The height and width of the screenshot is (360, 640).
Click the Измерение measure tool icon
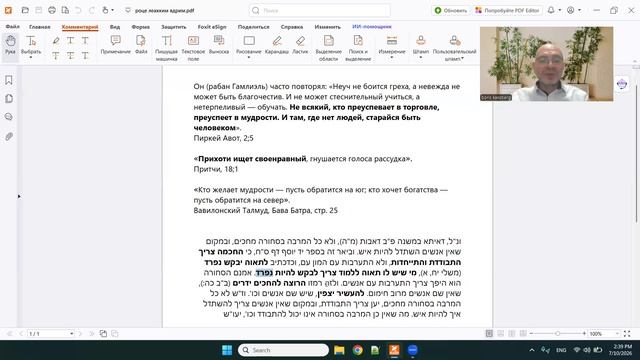coord(392,40)
